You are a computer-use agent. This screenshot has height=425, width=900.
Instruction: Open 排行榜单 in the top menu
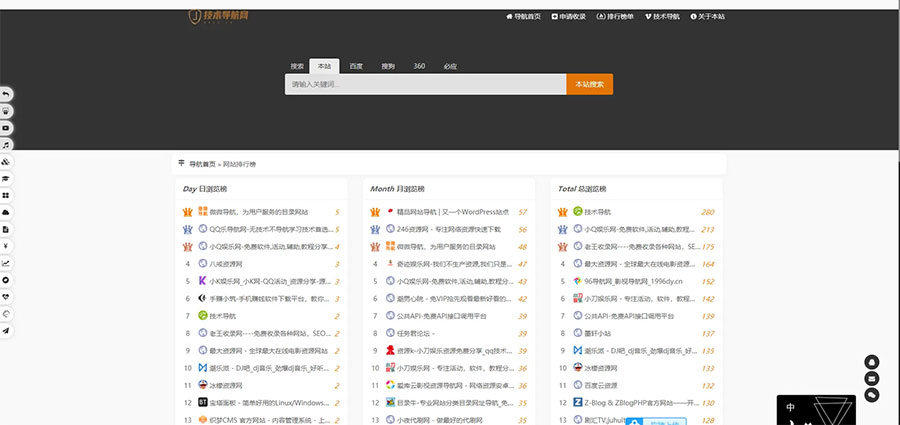616,17
